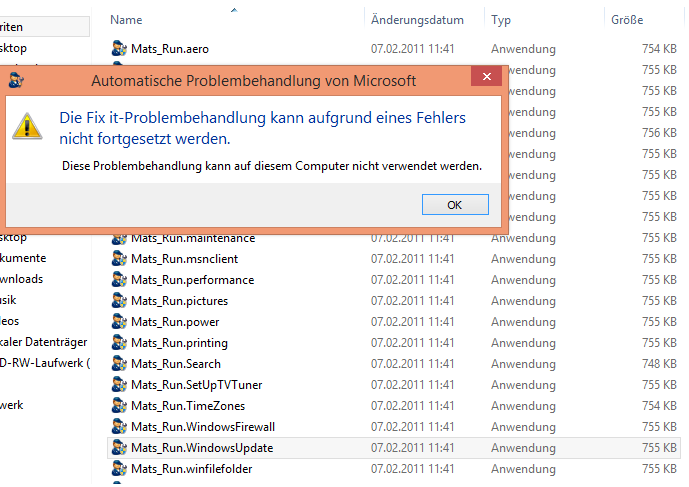The image size is (689, 487).
Task: Click the Mats_Run.WindowsFirewall file icon
Action: pyautogui.click(x=119, y=426)
